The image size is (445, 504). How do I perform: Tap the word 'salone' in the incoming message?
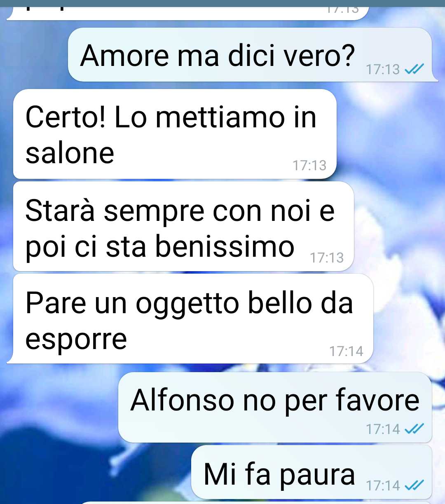[70, 153]
